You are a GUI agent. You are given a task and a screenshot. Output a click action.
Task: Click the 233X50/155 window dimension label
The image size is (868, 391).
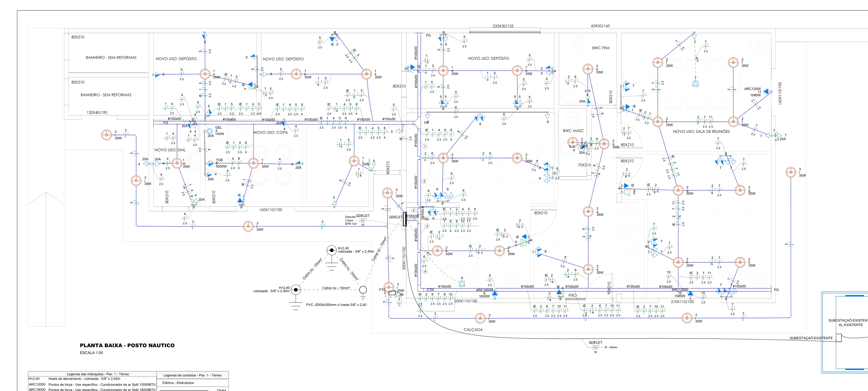pyautogui.click(x=503, y=26)
